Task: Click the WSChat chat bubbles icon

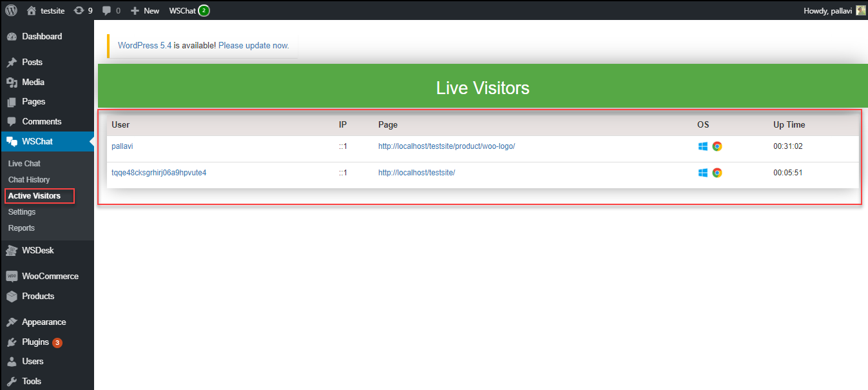Action: [12, 141]
